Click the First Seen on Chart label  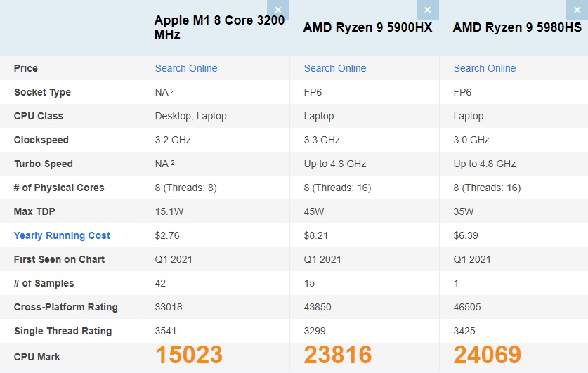pos(59,259)
